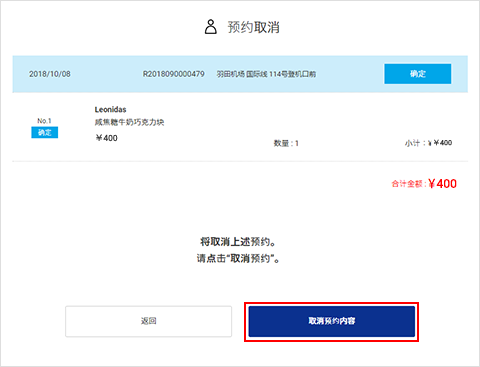Select the 小计 subtotal ¥400 text
Image resolution: width=480 pixels, height=367 pixels.
[428, 143]
